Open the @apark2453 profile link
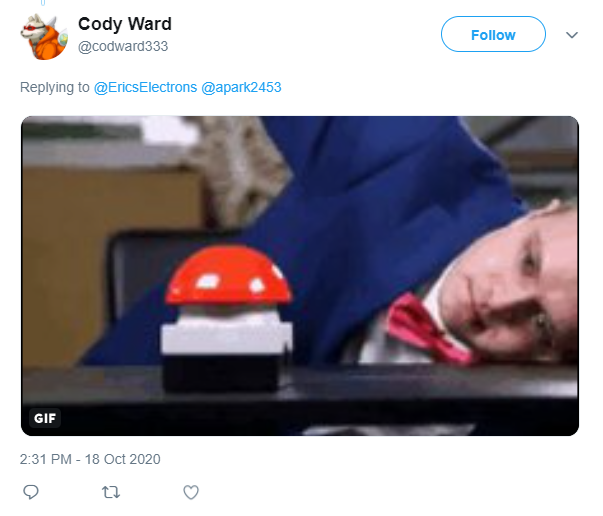 click(x=241, y=87)
